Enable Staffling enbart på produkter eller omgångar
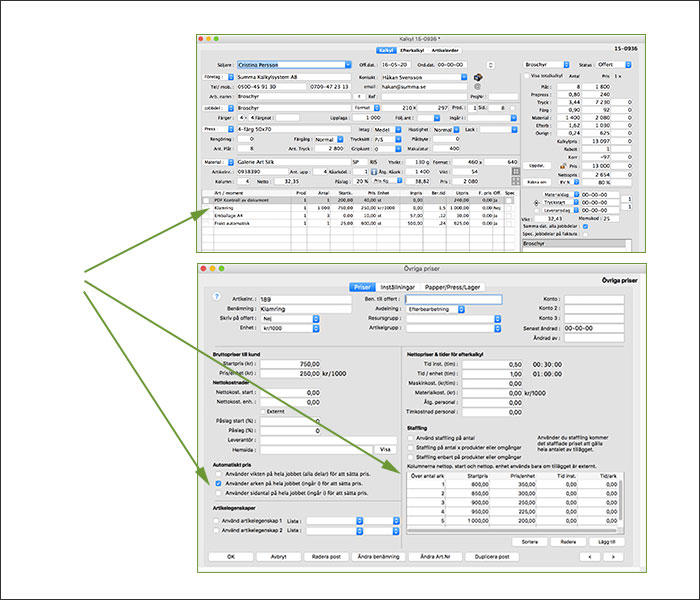The image size is (700, 600). coord(410,457)
